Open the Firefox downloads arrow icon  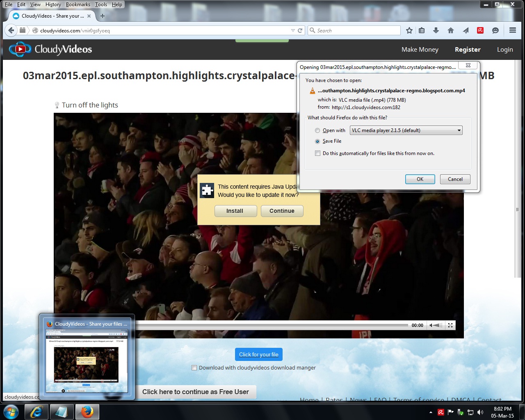(x=436, y=30)
